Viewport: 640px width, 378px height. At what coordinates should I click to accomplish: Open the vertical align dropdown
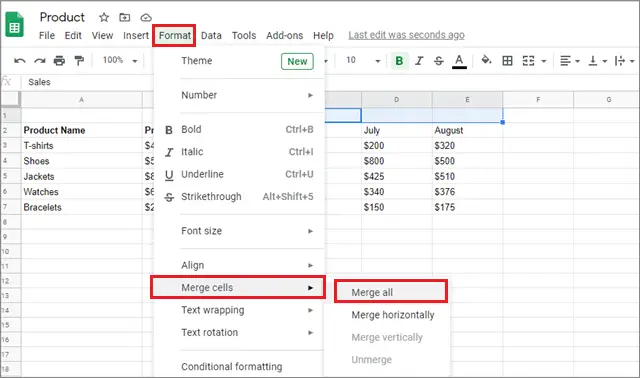tap(598, 61)
